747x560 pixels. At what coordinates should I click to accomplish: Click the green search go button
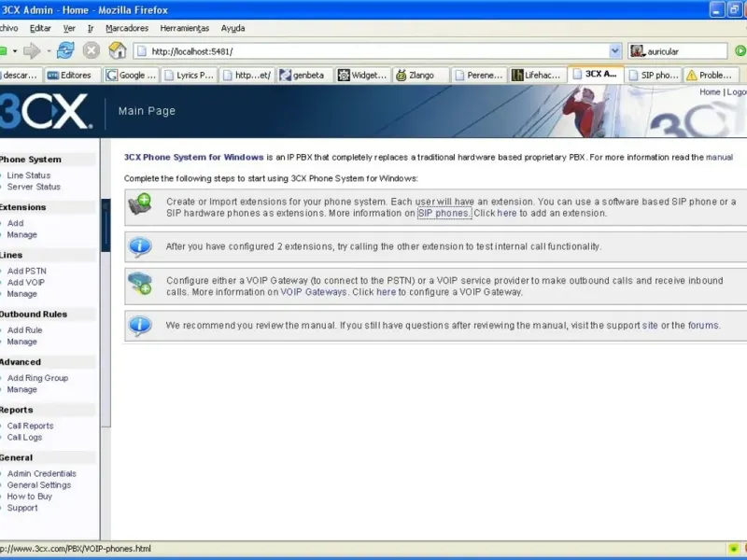click(x=740, y=51)
